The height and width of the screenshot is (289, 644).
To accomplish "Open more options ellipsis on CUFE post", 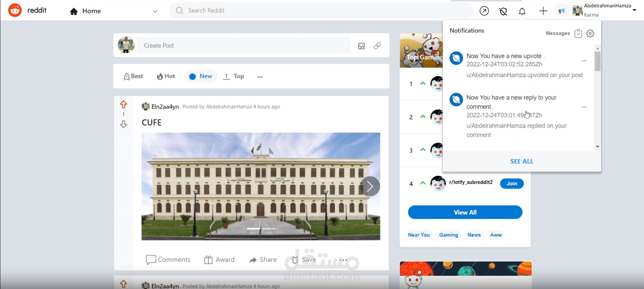I will (x=343, y=260).
